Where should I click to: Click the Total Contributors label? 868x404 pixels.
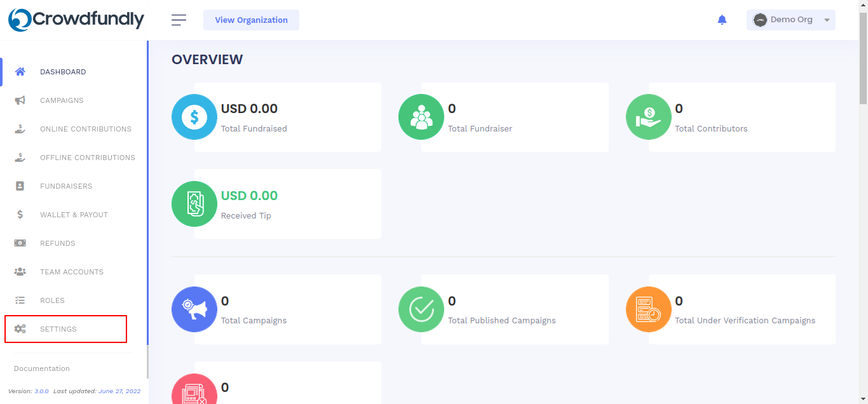(x=711, y=128)
